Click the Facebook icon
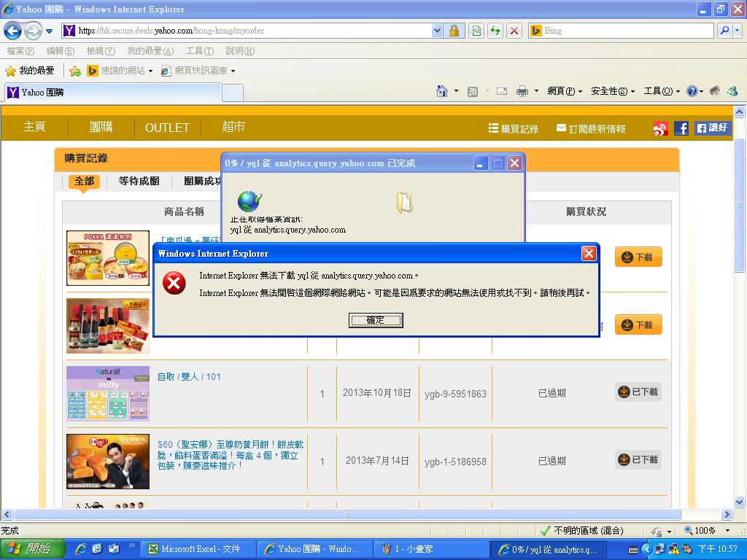The height and width of the screenshot is (560, 747). (681, 128)
